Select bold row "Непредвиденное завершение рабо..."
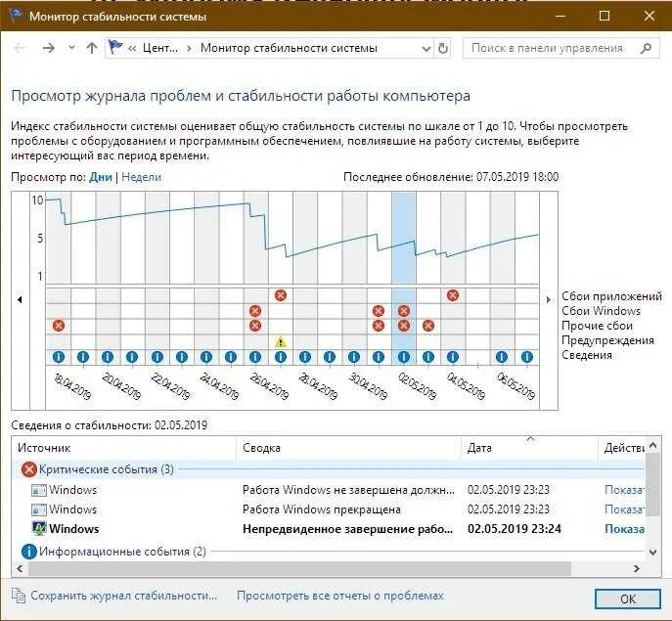This screenshot has height=621, width=672. (329, 529)
